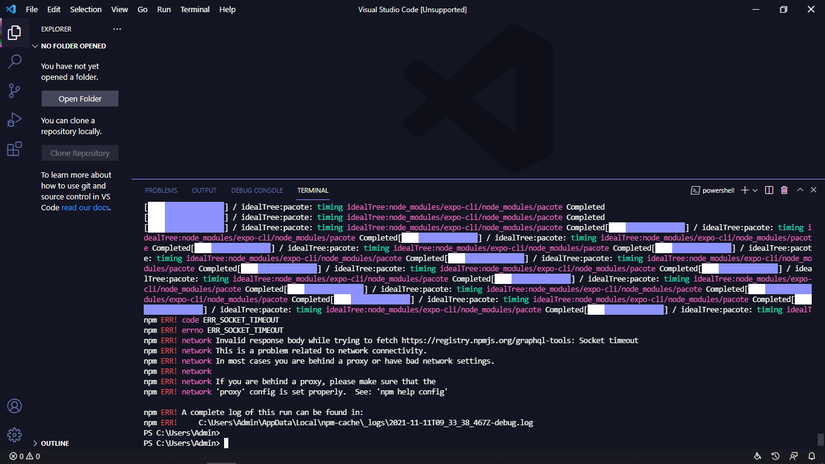
Task: Switch to the Output tab
Action: [x=204, y=190]
